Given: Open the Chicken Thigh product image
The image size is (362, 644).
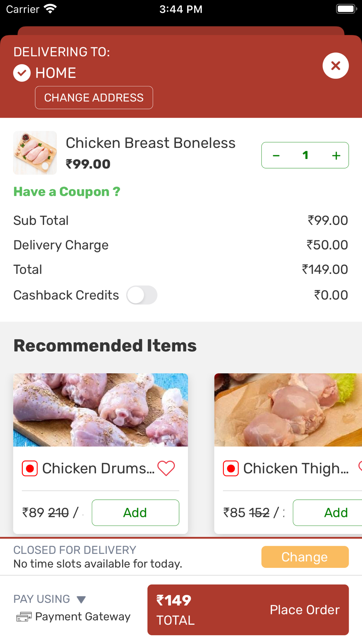Looking at the screenshot, I should tap(288, 410).
